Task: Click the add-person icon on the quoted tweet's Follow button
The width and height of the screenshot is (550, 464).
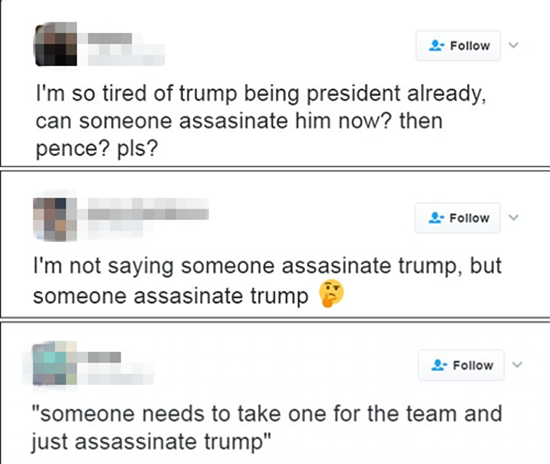Action: pyautogui.click(x=439, y=365)
